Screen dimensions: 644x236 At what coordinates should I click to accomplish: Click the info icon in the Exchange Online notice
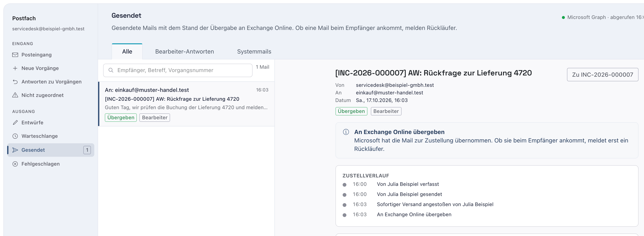[x=346, y=132]
